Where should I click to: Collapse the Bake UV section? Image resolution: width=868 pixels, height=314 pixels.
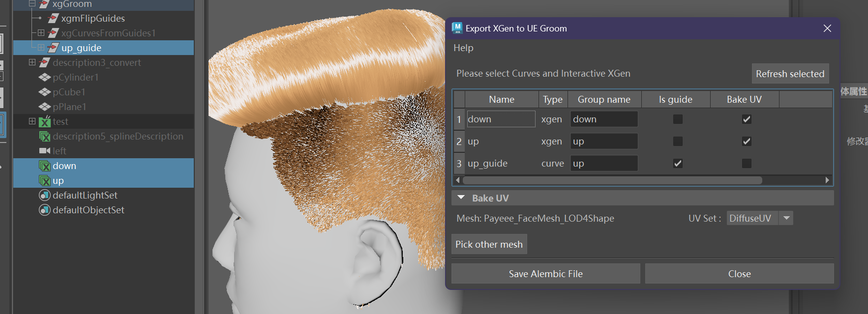(x=461, y=198)
